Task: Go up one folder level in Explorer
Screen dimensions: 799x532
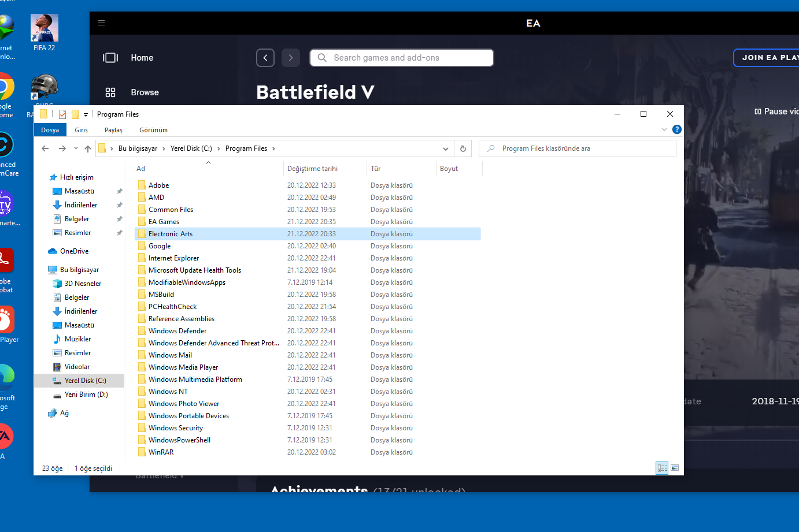Action: 88,148
